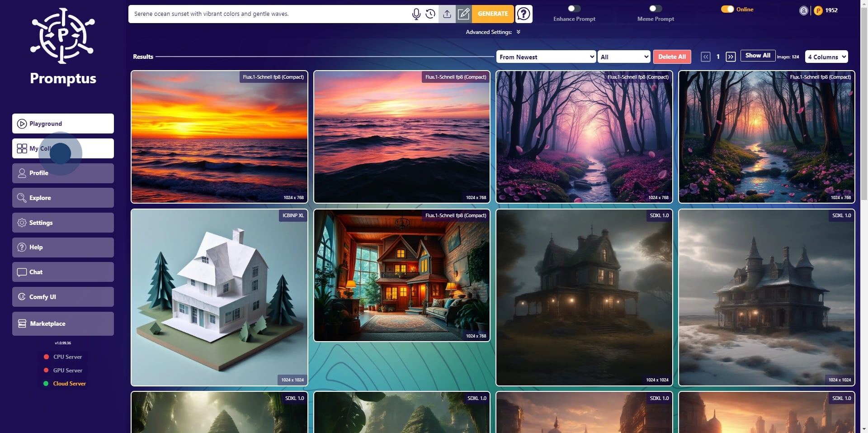This screenshot has height=433, width=868.
Task: Open the From Newest sort dropdown
Action: pyautogui.click(x=546, y=57)
